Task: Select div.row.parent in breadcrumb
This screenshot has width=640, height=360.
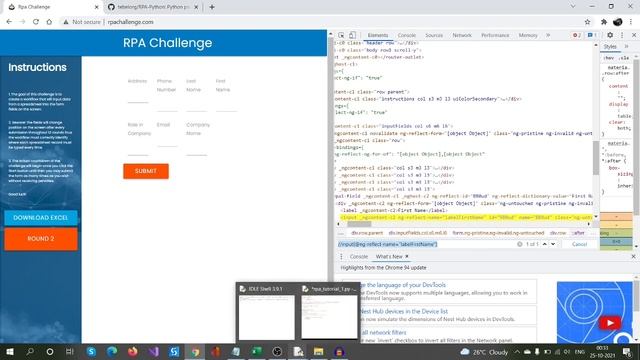Action: point(367,233)
